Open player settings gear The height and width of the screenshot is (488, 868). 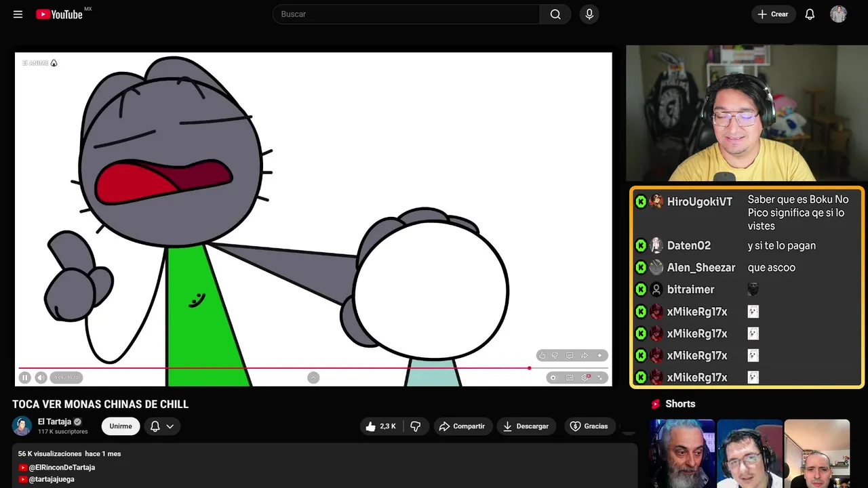(586, 378)
